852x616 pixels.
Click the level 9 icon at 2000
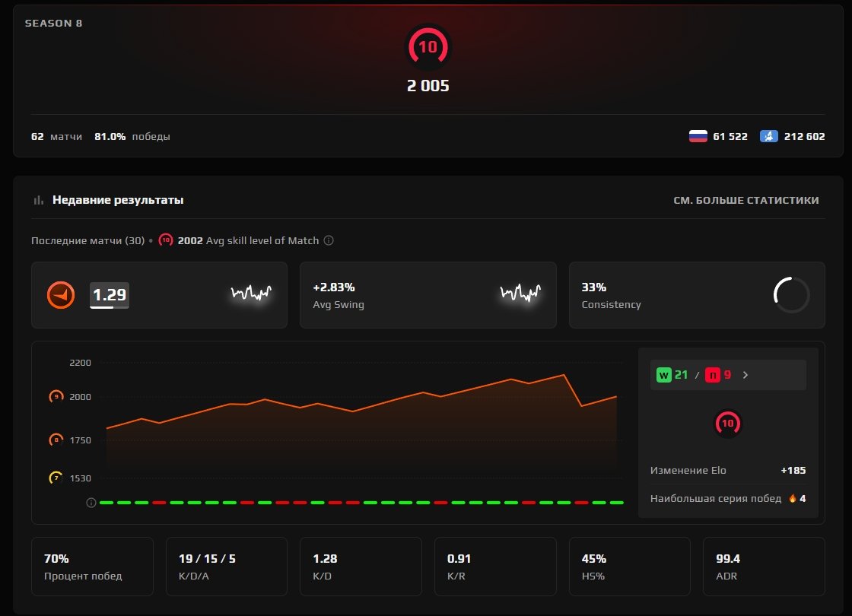coord(56,396)
